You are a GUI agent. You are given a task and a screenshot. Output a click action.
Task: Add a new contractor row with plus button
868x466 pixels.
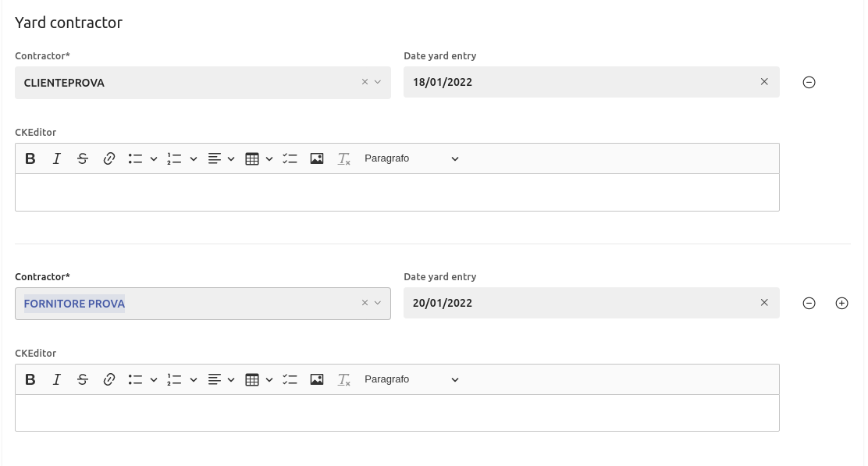click(x=841, y=304)
